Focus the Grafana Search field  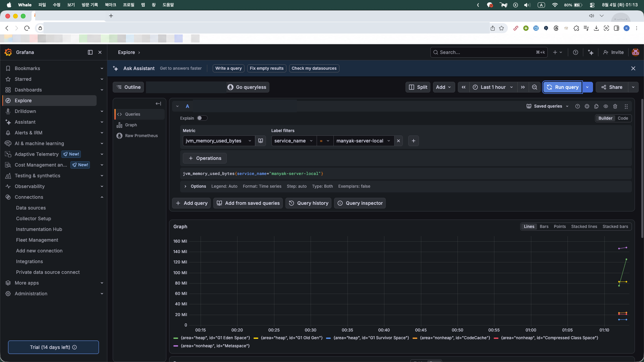click(489, 52)
